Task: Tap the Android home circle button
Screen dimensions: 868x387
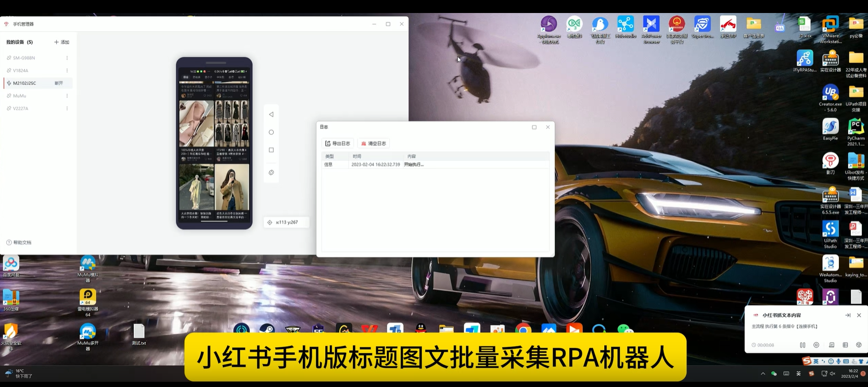Action: pos(271,132)
